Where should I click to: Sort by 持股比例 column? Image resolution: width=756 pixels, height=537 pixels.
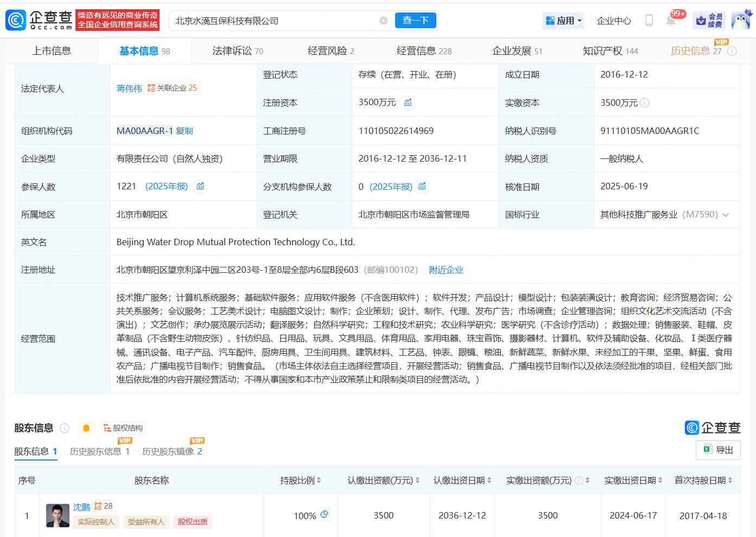pyautogui.click(x=319, y=481)
